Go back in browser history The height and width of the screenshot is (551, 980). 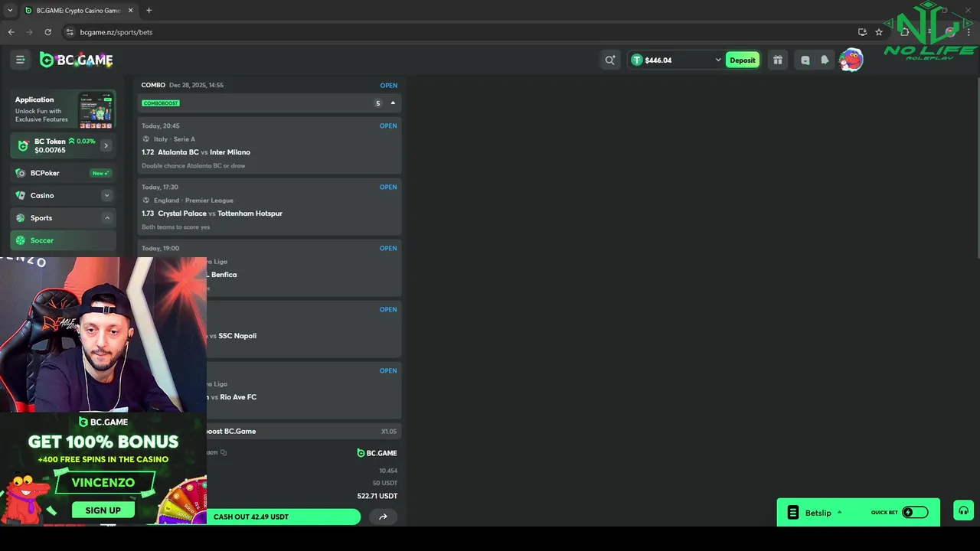tap(11, 32)
